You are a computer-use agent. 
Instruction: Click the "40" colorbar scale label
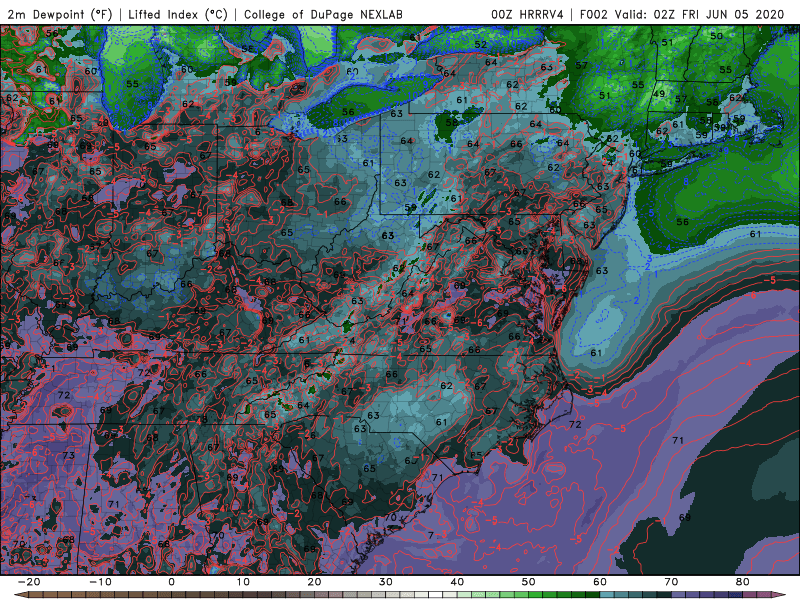coord(457,582)
